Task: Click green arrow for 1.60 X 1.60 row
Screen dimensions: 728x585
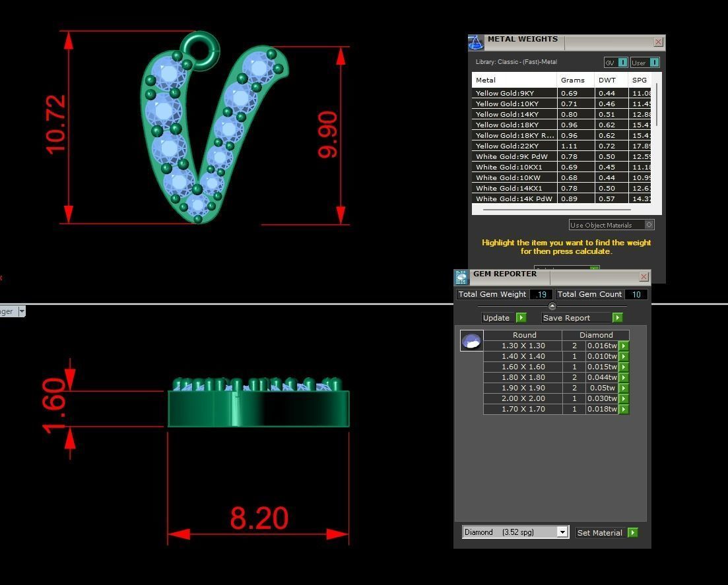Action: tap(624, 367)
